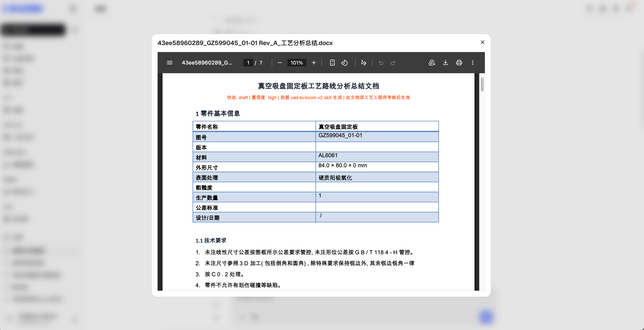
Task: Click the cell 84.0 × 80.0 × 0 mm
Action: coord(377,167)
